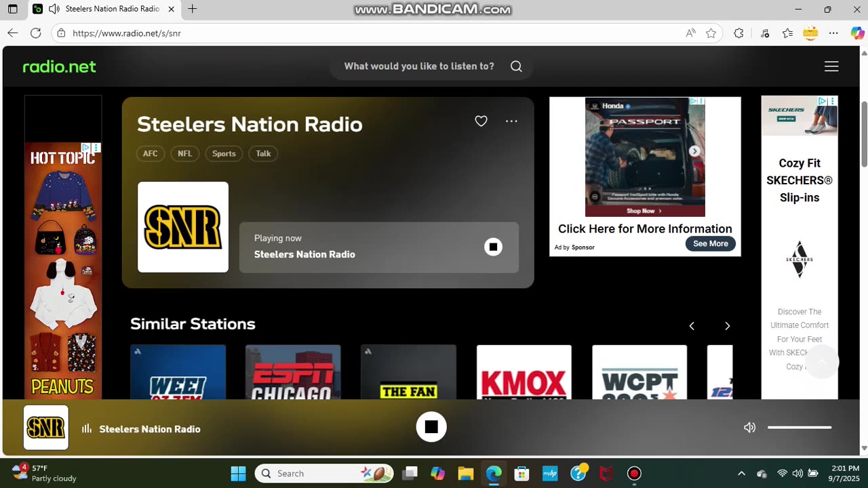Open the ESPN Chicago similar station
This screenshot has width=868, height=488.
293,372
